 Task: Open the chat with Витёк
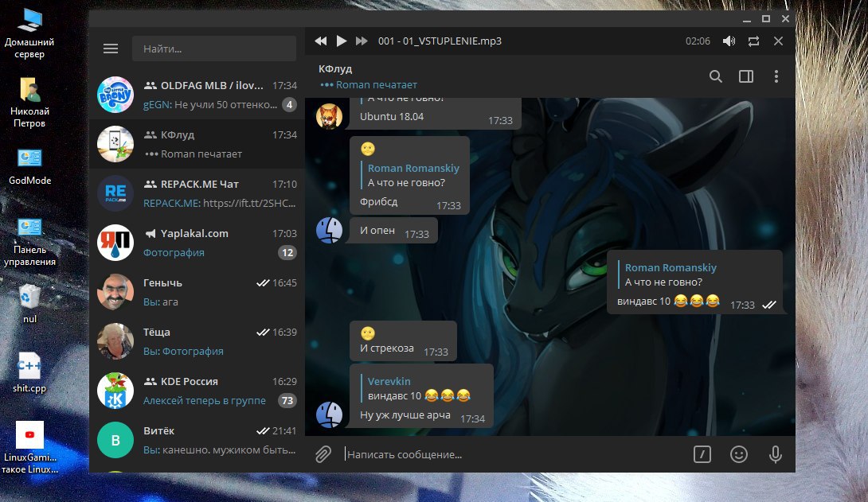[197, 440]
